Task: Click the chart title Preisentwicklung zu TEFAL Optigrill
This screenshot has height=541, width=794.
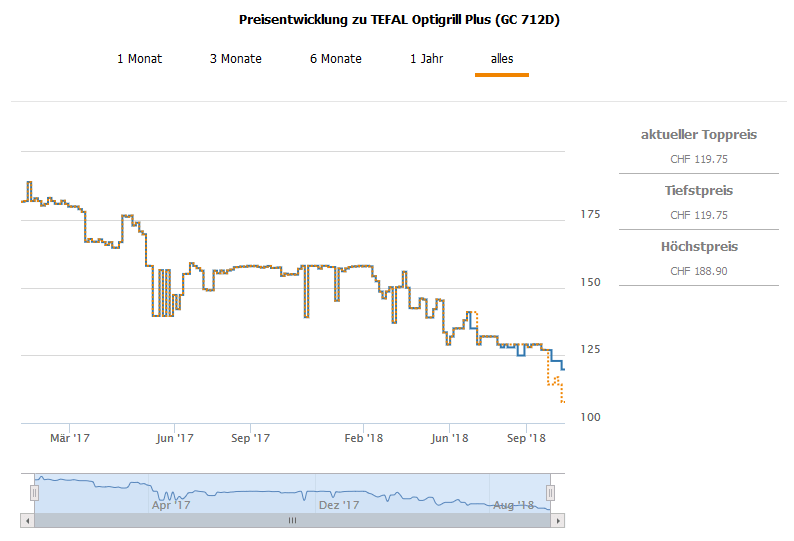Action: pos(399,19)
